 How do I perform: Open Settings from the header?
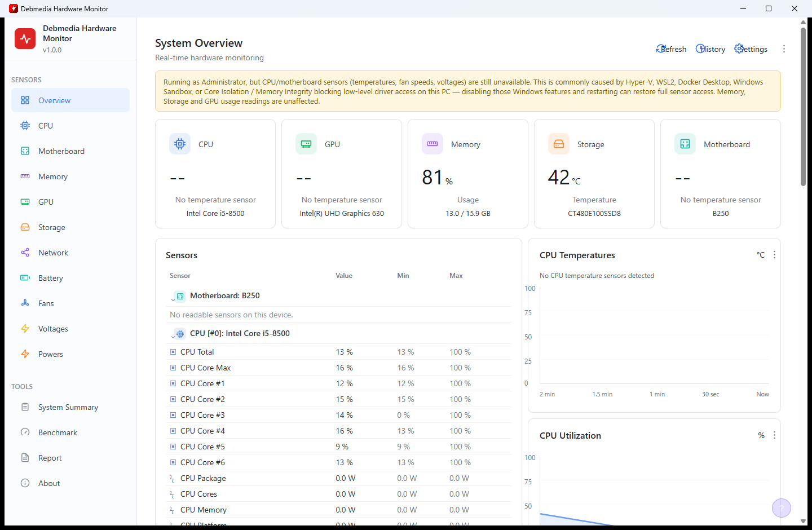point(751,49)
